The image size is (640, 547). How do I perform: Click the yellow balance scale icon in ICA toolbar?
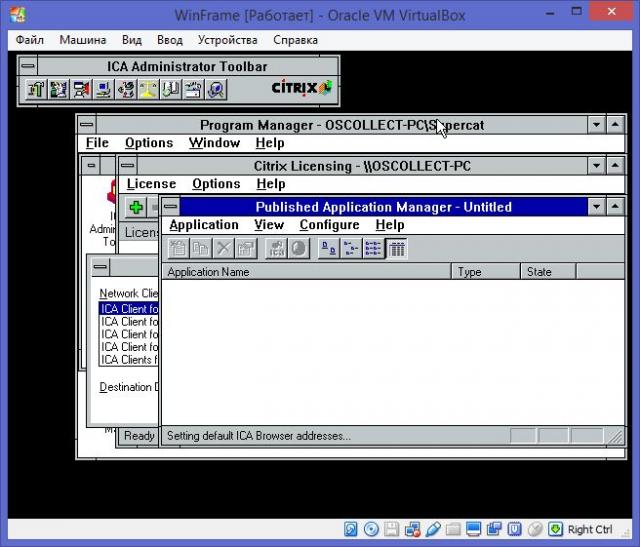(148, 89)
